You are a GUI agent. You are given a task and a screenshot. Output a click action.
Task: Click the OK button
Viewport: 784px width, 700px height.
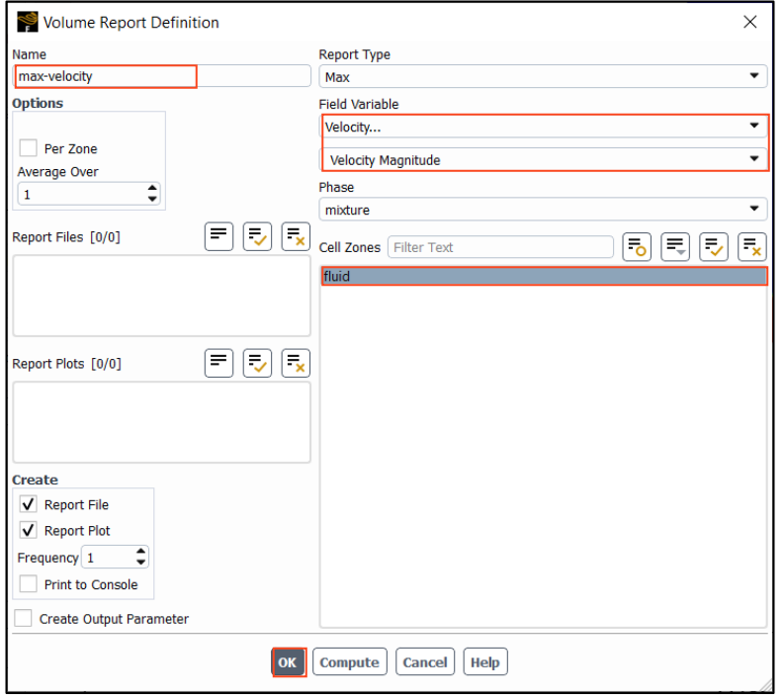[288, 662]
